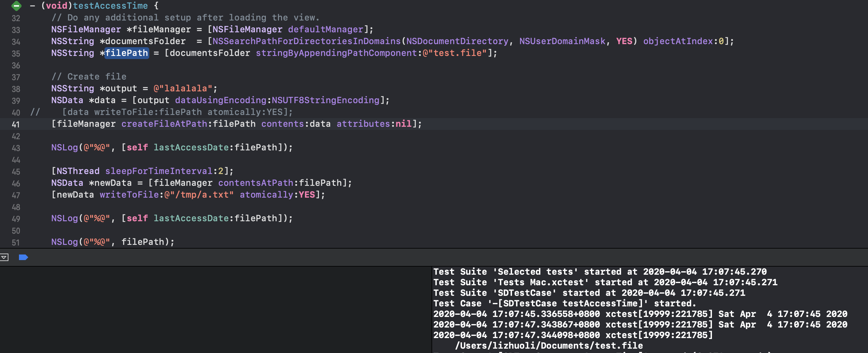Click the createFileAtPath method call
This screenshot has height=353, width=868.
coord(164,124)
